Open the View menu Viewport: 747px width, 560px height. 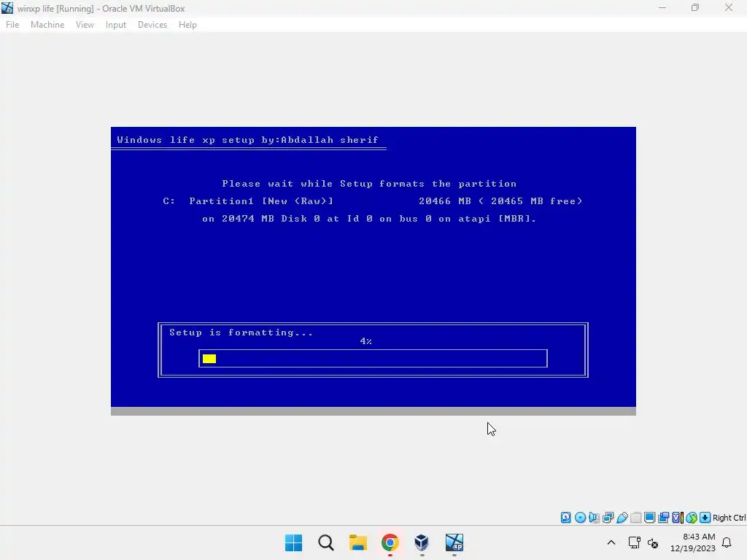(x=85, y=25)
